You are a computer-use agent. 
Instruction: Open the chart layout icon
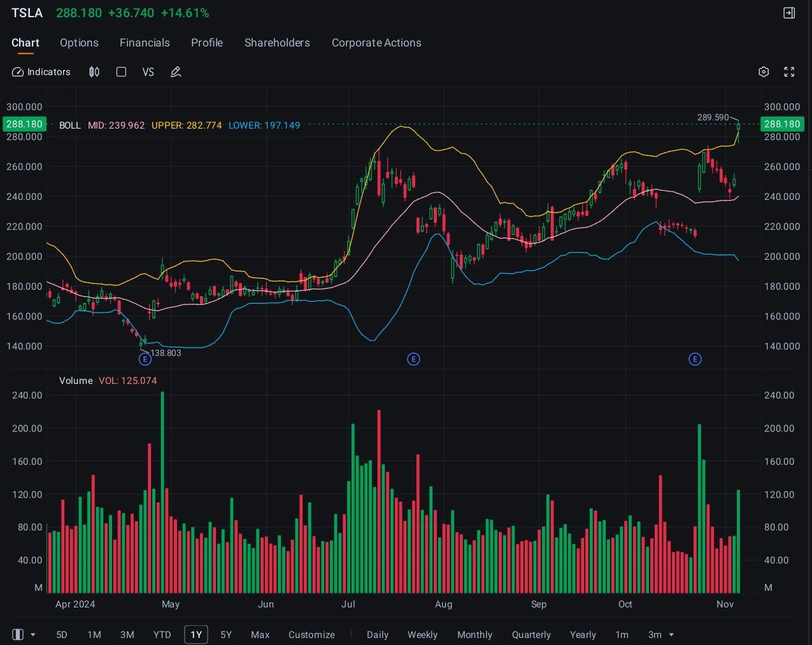(x=18, y=634)
